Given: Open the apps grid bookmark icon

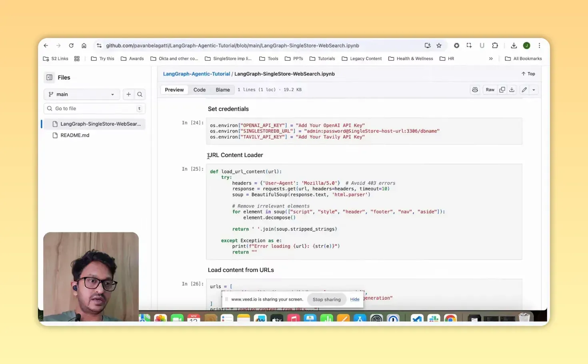Looking at the screenshot, I should (x=77, y=58).
